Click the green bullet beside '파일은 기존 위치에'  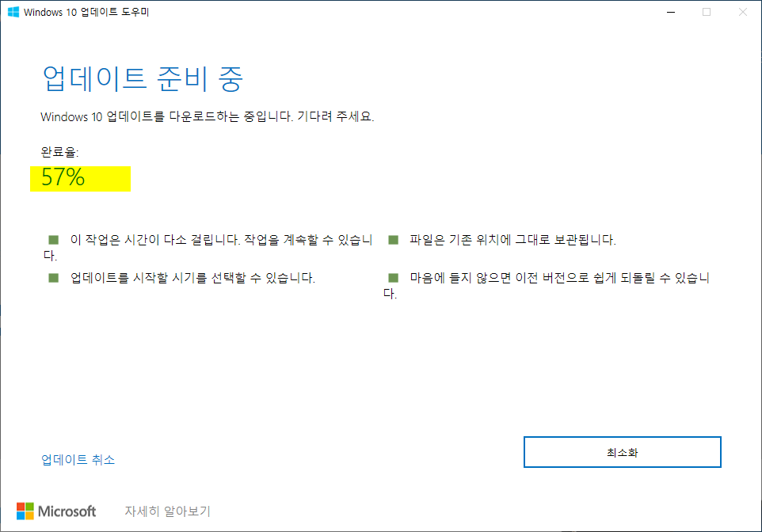[394, 240]
